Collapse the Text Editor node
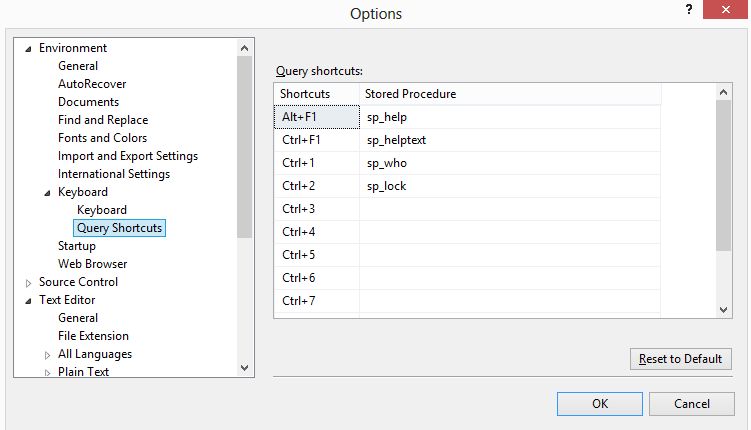The height and width of the screenshot is (430, 751). tap(28, 301)
